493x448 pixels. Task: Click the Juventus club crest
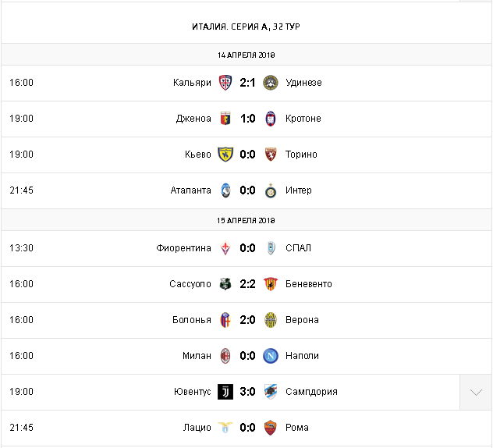(225, 392)
